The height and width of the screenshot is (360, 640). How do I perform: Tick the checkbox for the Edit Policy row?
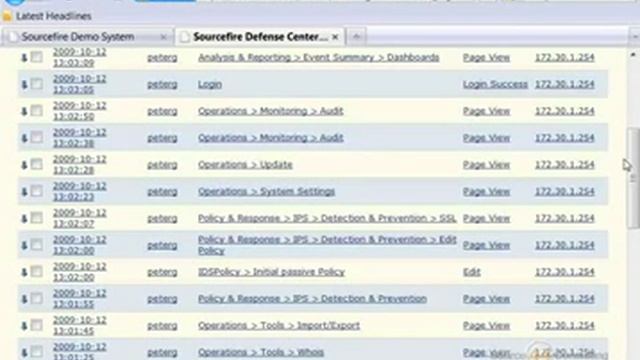tap(37, 245)
